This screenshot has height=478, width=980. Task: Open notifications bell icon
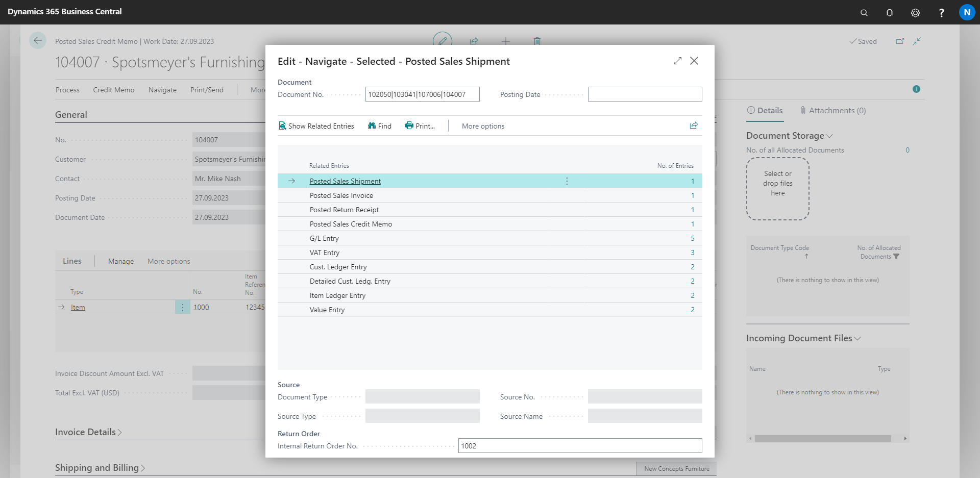tap(890, 13)
